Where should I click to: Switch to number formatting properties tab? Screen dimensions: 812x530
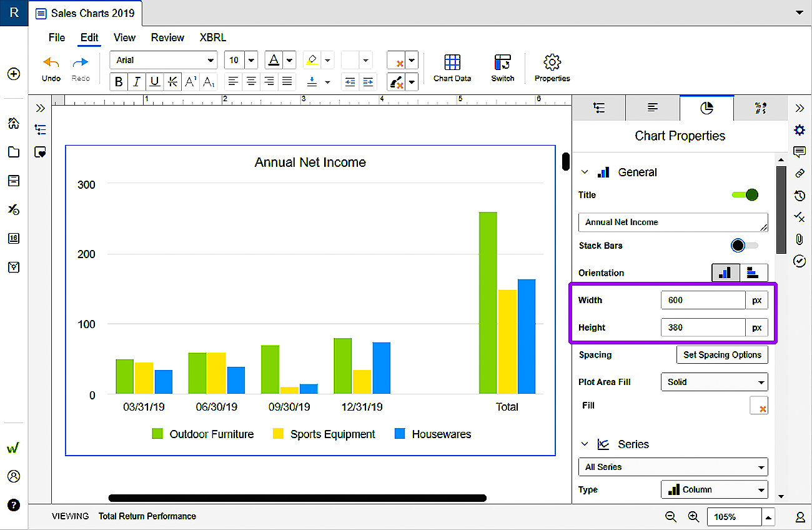click(761, 108)
